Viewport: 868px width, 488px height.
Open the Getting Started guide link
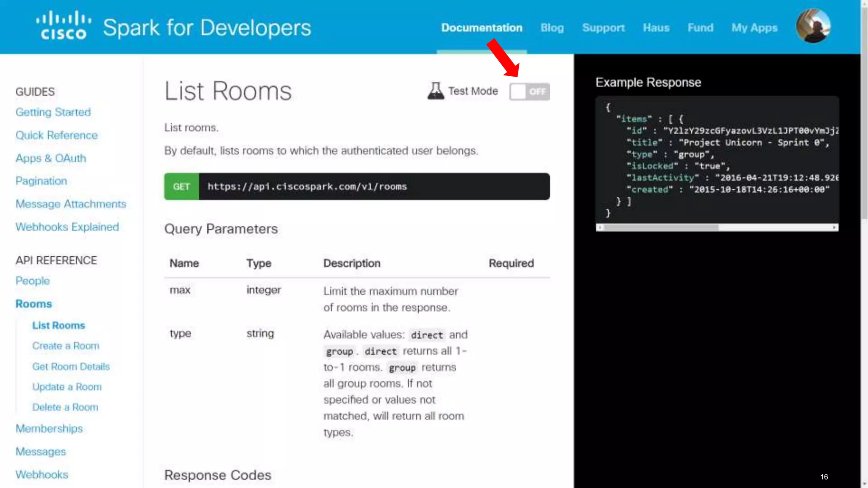pos(53,112)
